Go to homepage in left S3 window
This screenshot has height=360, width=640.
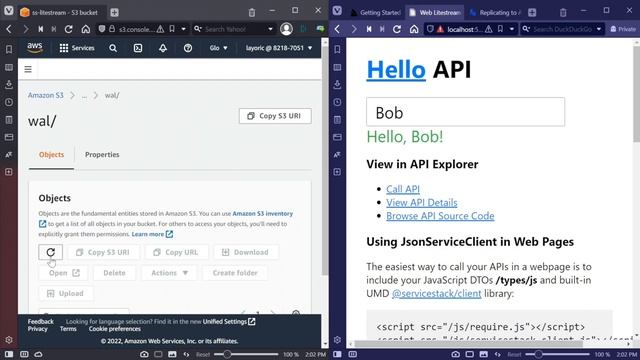(85, 29)
